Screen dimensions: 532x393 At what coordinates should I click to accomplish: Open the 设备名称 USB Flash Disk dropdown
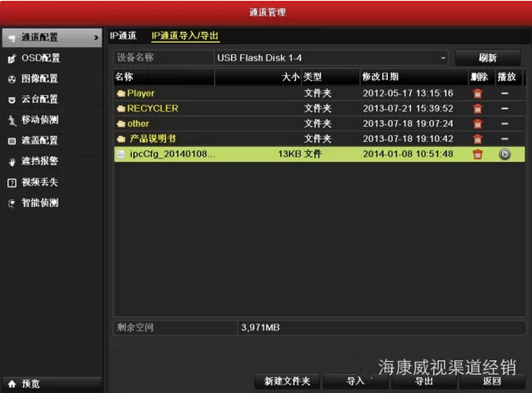tap(331, 57)
